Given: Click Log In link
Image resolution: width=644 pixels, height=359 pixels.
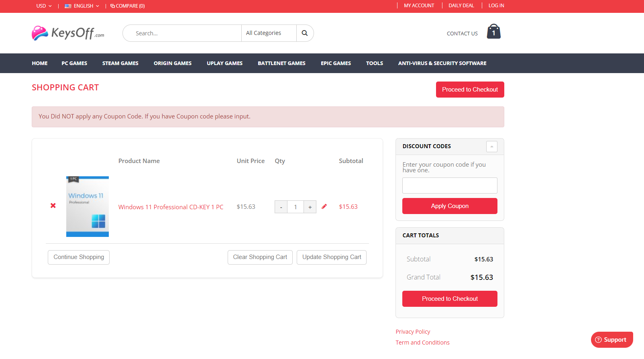Looking at the screenshot, I should coord(496,6).
